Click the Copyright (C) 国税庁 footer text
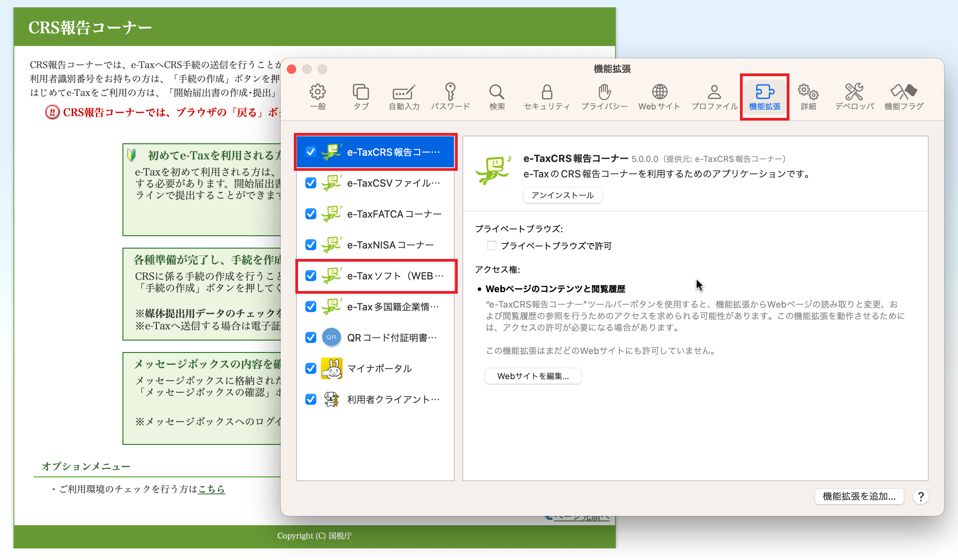The image size is (958, 560). (314, 536)
